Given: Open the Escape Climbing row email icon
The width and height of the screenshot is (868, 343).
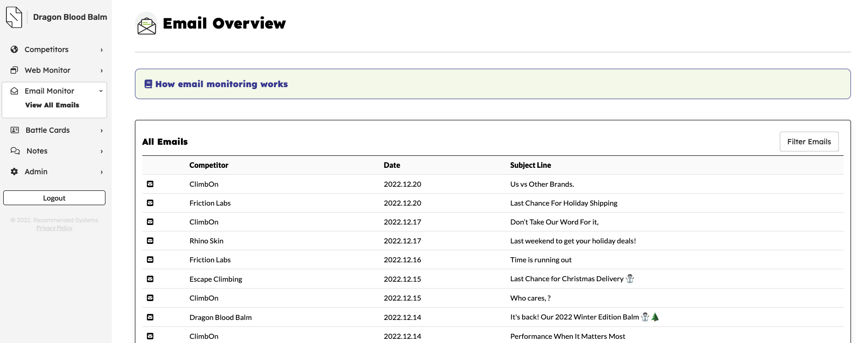Looking at the screenshot, I should [x=150, y=279].
